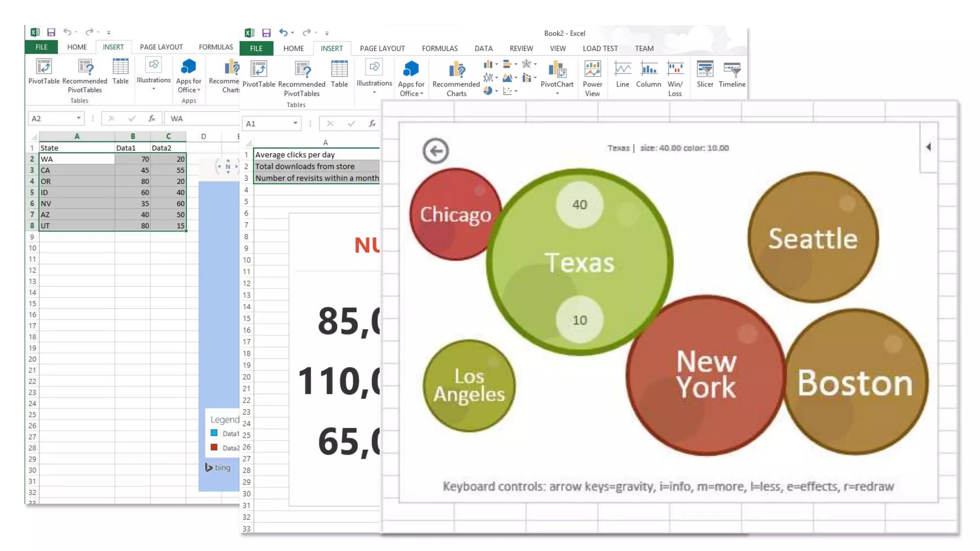The height and width of the screenshot is (551, 980).
Task: Switch to the DATA ribbon tab
Action: click(483, 48)
